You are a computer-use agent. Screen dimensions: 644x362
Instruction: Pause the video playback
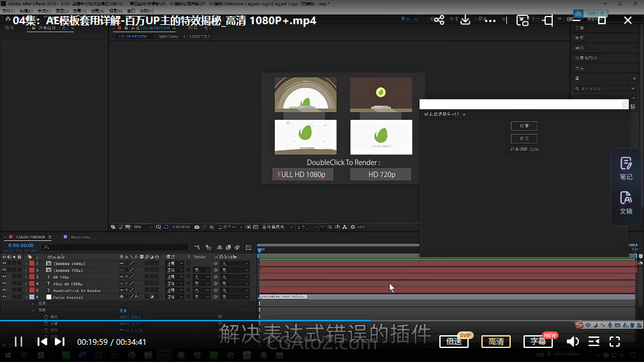[18, 342]
